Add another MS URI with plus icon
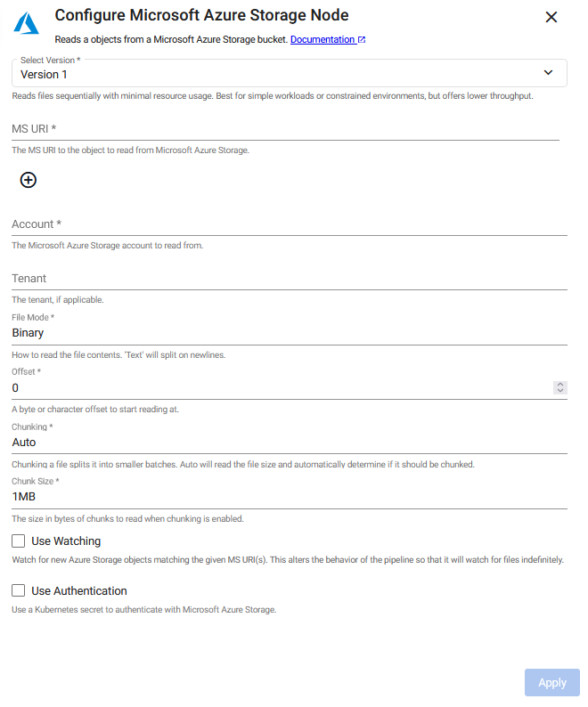Screen dimensions: 588x707 pyautogui.click(x=29, y=180)
